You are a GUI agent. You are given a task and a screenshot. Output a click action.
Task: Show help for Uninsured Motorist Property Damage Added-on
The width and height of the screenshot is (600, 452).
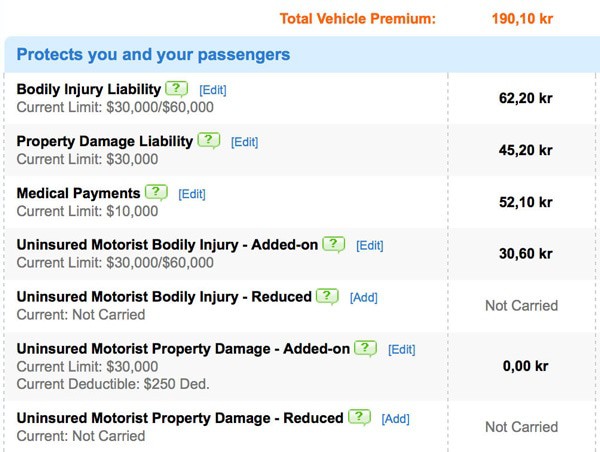click(x=365, y=349)
